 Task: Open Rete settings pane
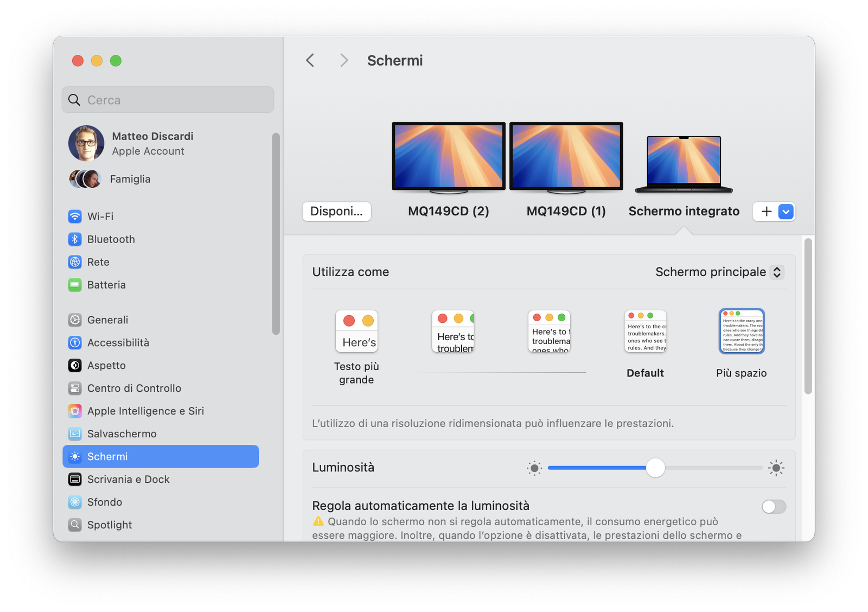(x=161, y=262)
